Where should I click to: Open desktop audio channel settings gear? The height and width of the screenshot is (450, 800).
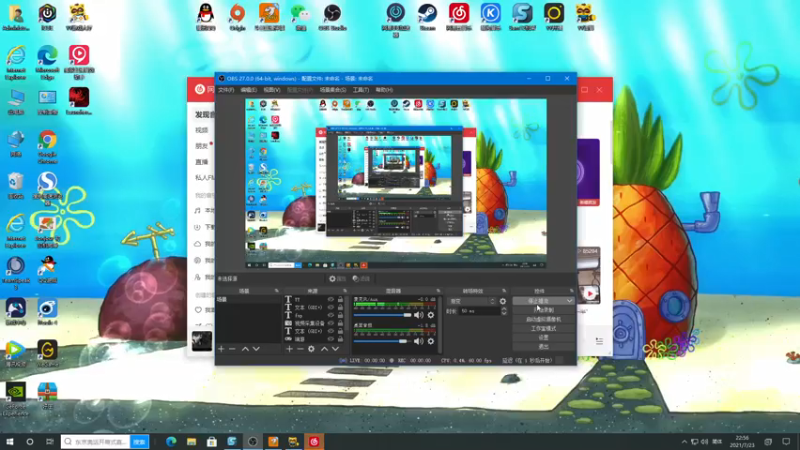click(x=431, y=341)
